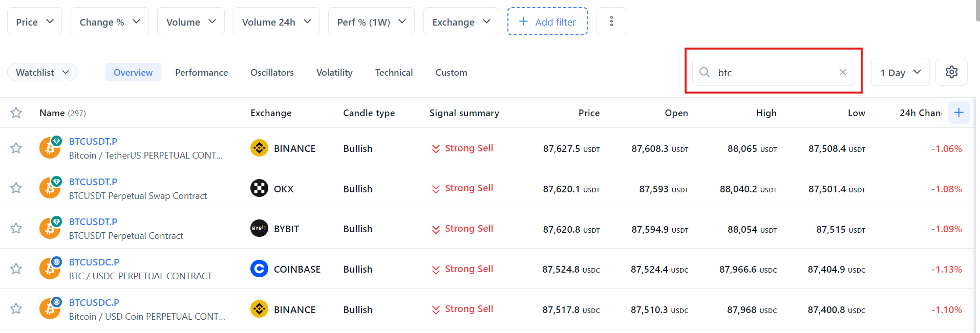Open the Exchange filter dropdown
980x333 pixels.
click(461, 21)
